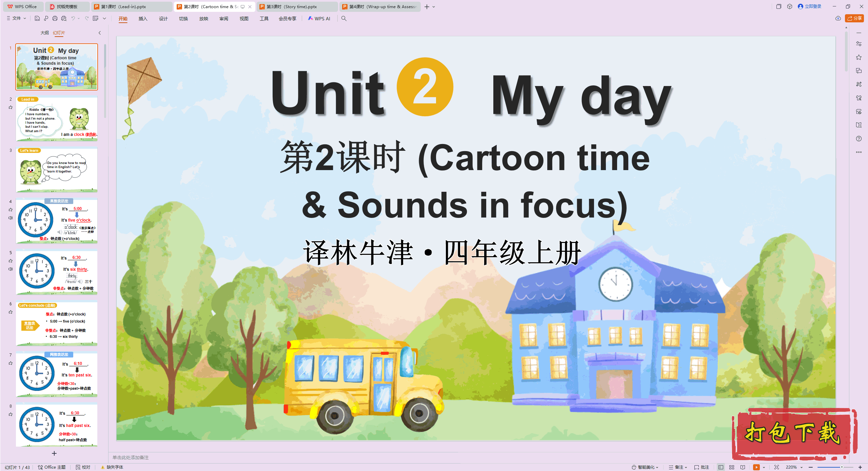This screenshot has height=471, width=868.
Task: Start the slideshow from the play icon
Action: 756,467
